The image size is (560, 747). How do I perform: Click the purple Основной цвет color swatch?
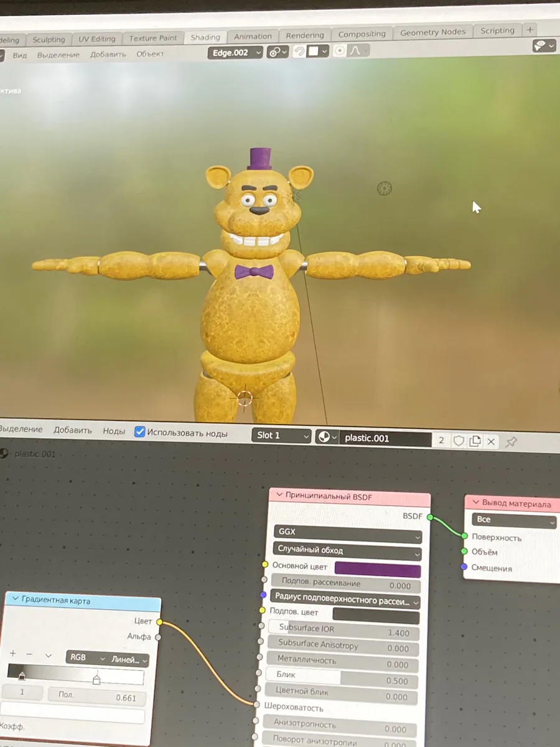(x=377, y=570)
